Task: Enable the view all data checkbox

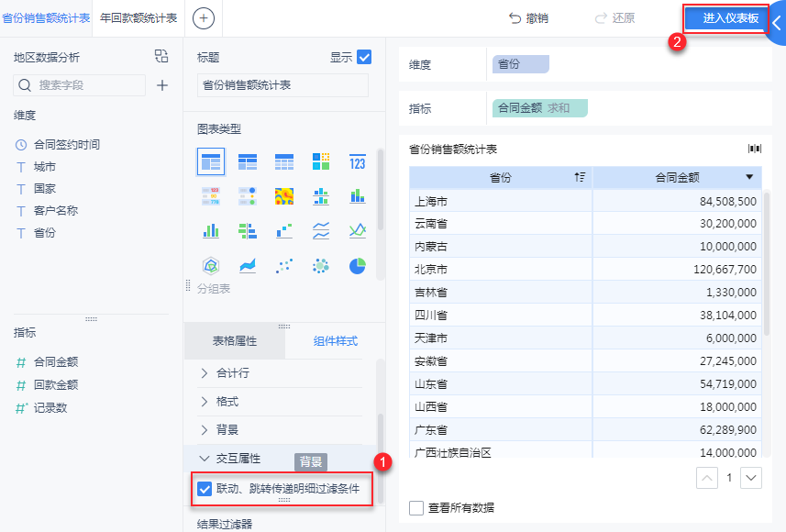Action: coord(417,508)
